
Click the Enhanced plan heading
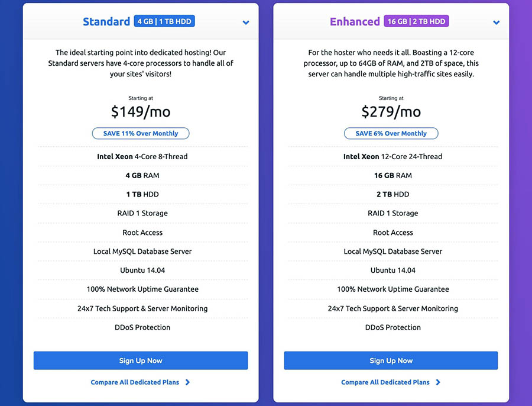(x=355, y=21)
